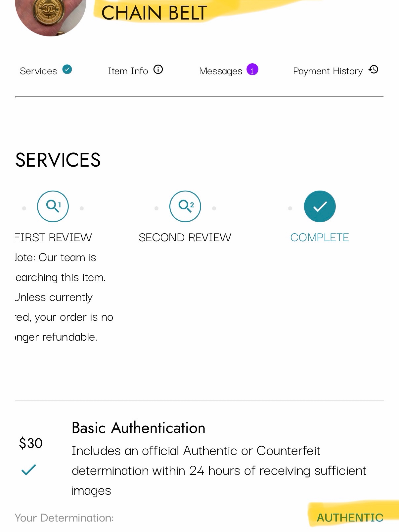399x532 pixels.
Task: Click the Complete checkmark circle
Action: pos(320,206)
